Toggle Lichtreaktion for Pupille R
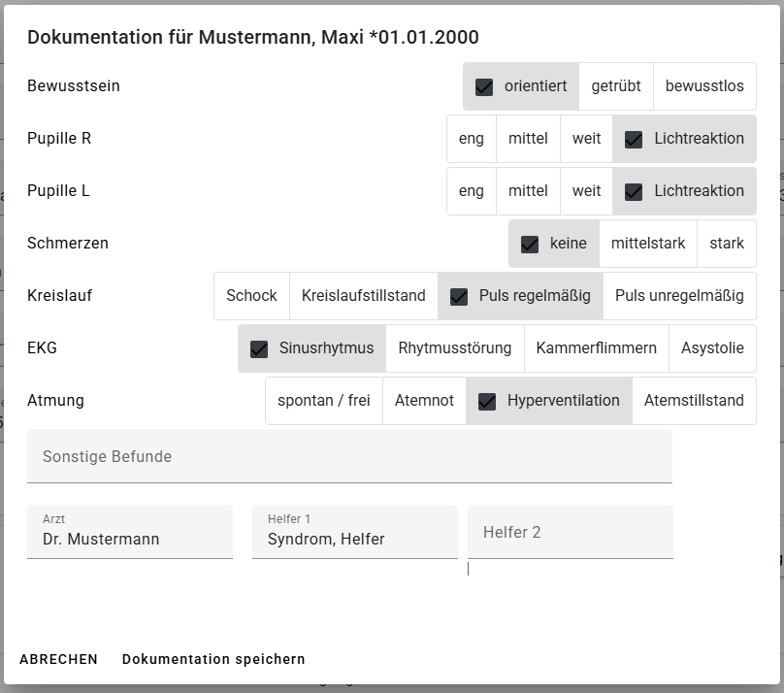 tap(684, 139)
